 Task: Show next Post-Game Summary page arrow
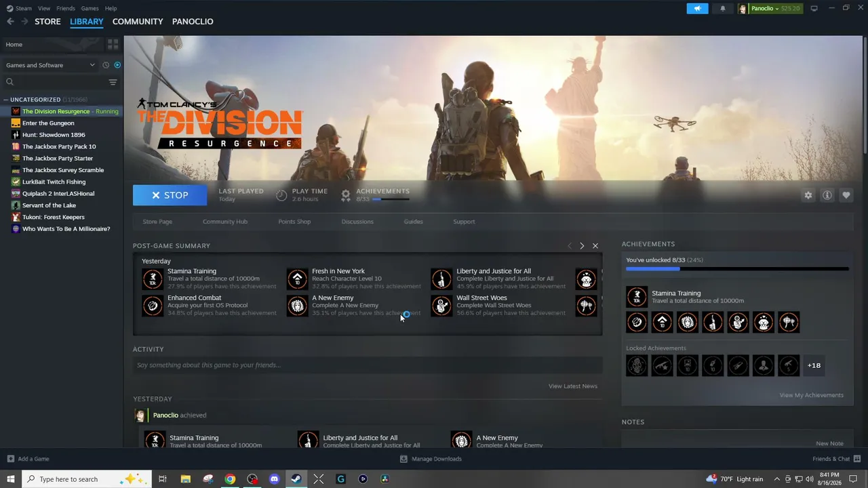[x=582, y=245]
